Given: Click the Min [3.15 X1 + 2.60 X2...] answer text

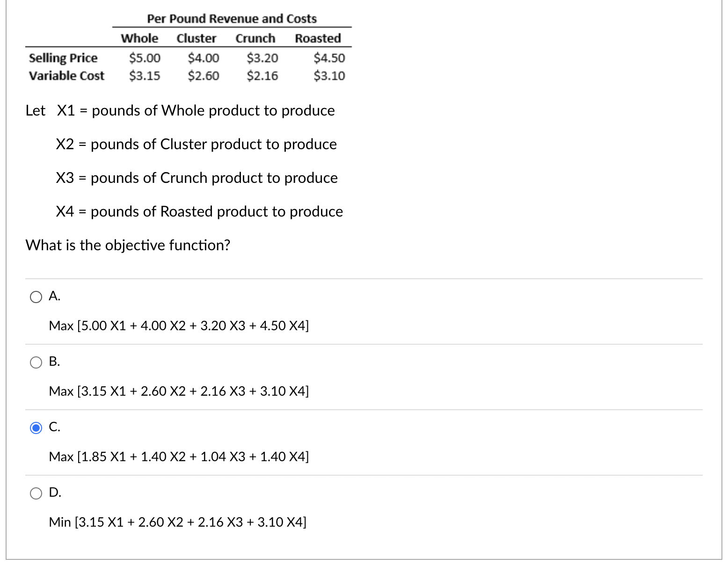Looking at the screenshot, I should click(x=178, y=522).
